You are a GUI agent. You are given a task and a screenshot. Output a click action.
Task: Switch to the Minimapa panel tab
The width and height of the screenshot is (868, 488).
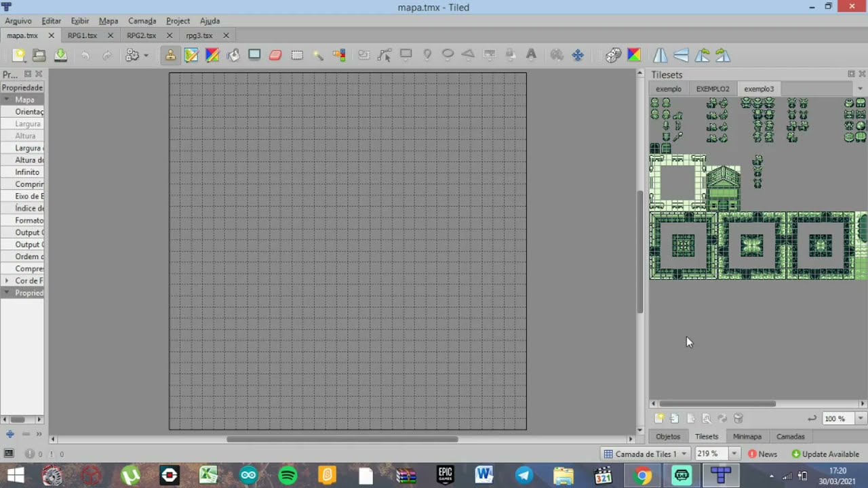pos(747,436)
